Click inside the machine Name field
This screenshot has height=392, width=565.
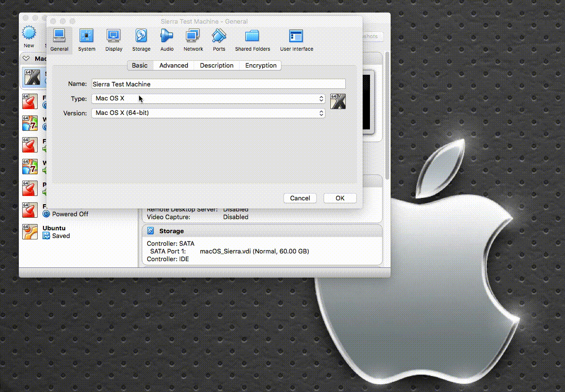218,84
